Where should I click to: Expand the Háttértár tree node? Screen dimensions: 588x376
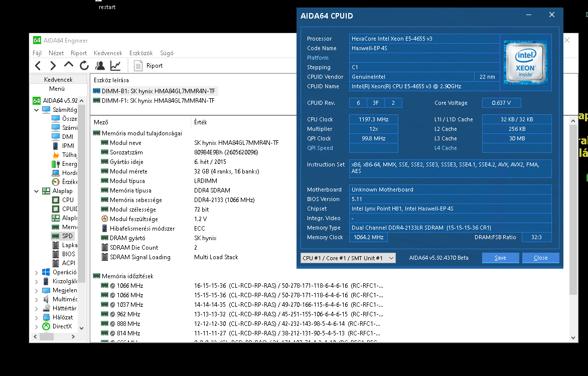point(37,308)
